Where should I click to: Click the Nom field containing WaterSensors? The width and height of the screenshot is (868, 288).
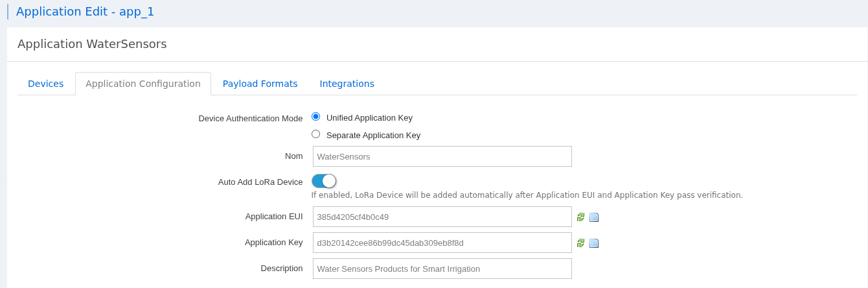(442, 156)
